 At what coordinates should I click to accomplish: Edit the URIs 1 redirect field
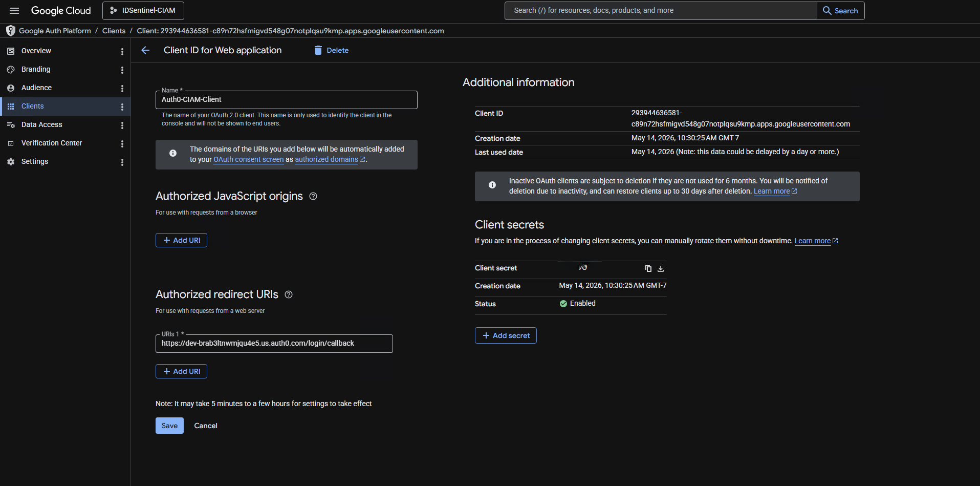[x=274, y=344]
